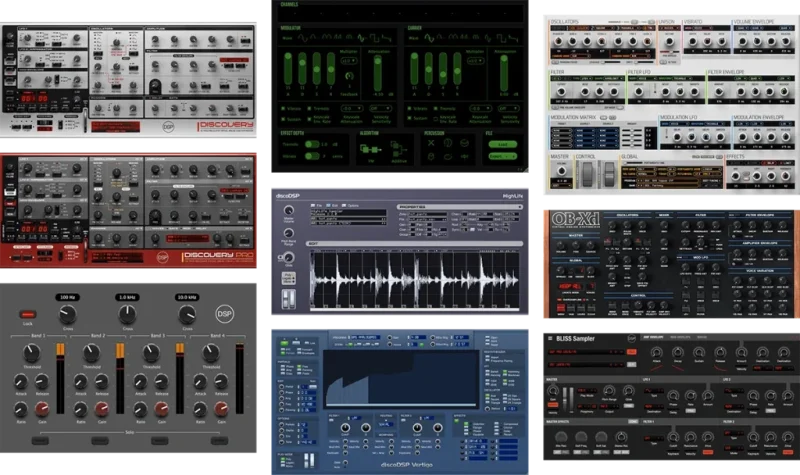Click the Vertigo spectrum display

pyautogui.click(x=401, y=379)
